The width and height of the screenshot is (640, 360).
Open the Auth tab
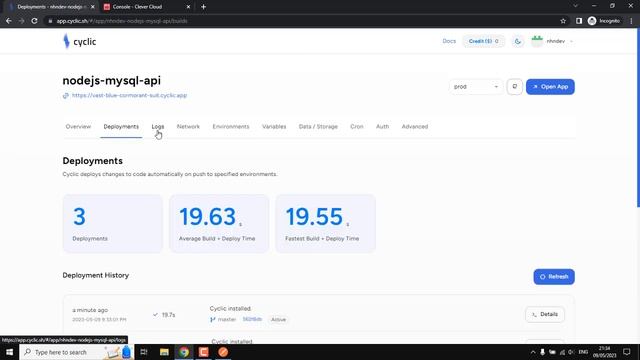point(382,127)
